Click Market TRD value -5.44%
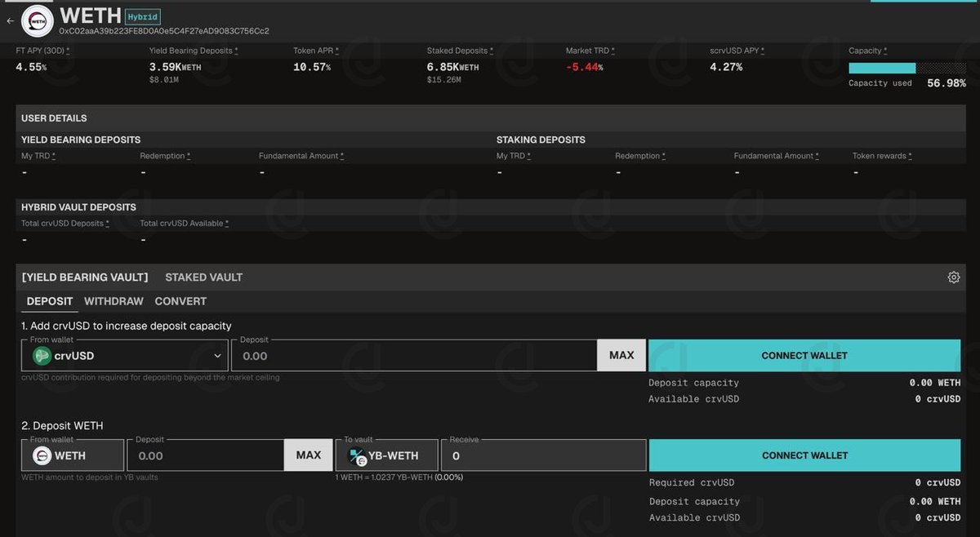Image resolution: width=980 pixels, height=537 pixels. tap(585, 67)
